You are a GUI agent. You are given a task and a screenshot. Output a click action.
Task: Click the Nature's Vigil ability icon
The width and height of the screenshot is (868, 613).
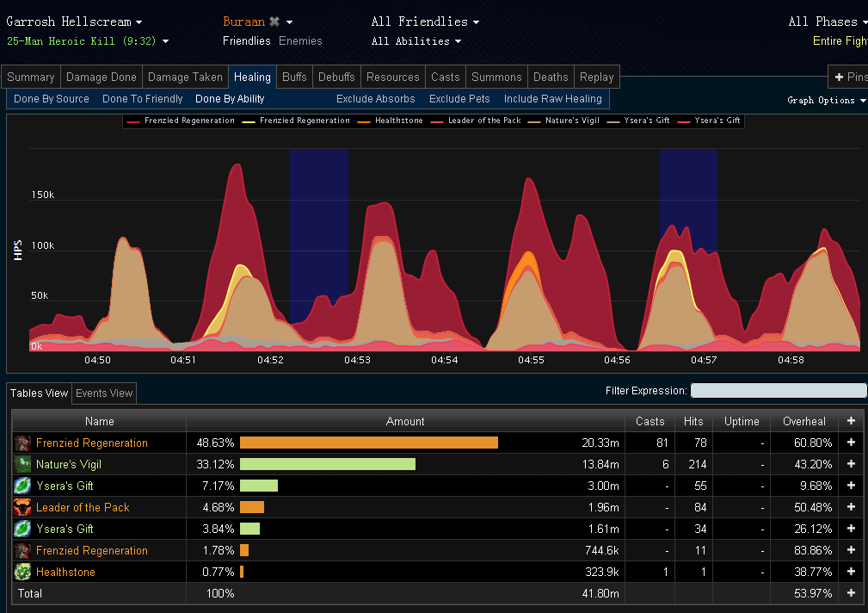pyautogui.click(x=22, y=464)
